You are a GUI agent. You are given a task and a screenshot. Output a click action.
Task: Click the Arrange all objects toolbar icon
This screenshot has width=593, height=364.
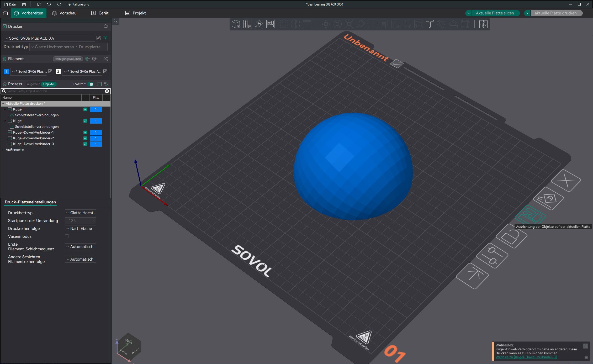(x=270, y=24)
